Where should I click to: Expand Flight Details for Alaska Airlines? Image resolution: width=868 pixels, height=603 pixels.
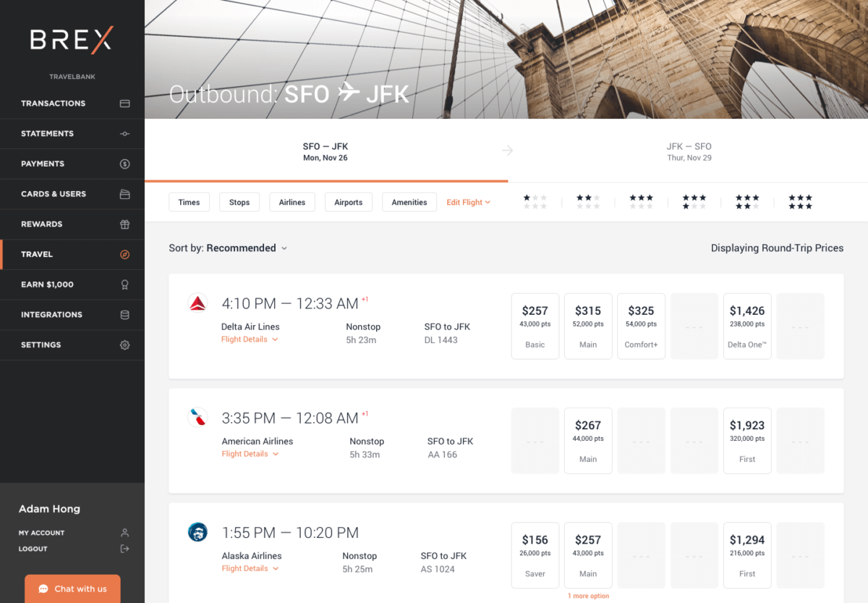[x=250, y=568]
